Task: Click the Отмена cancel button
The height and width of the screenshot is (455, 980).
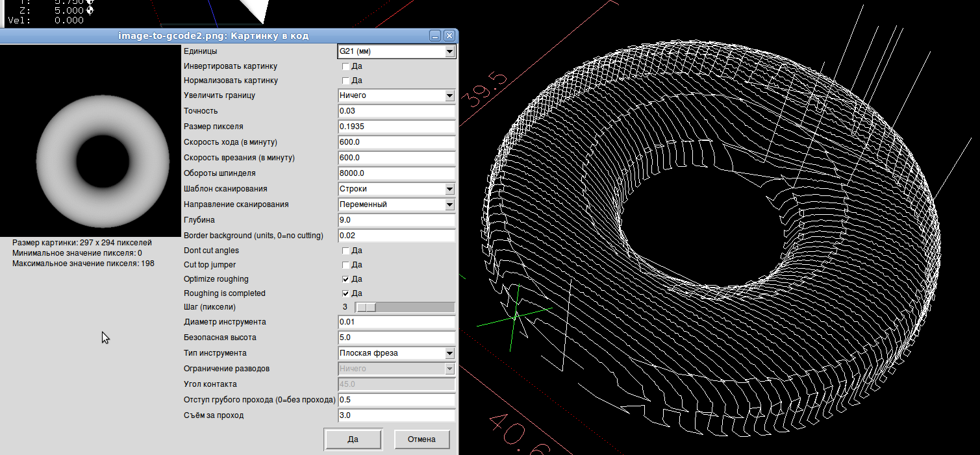Action: click(x=421, y=439)
